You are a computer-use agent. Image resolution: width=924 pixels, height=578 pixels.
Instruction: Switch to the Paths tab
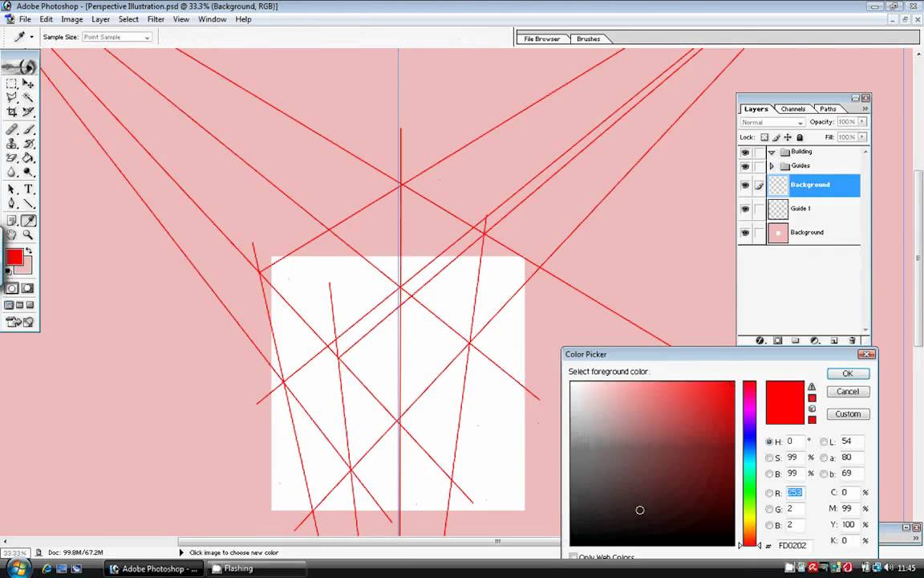pos(828,109)
